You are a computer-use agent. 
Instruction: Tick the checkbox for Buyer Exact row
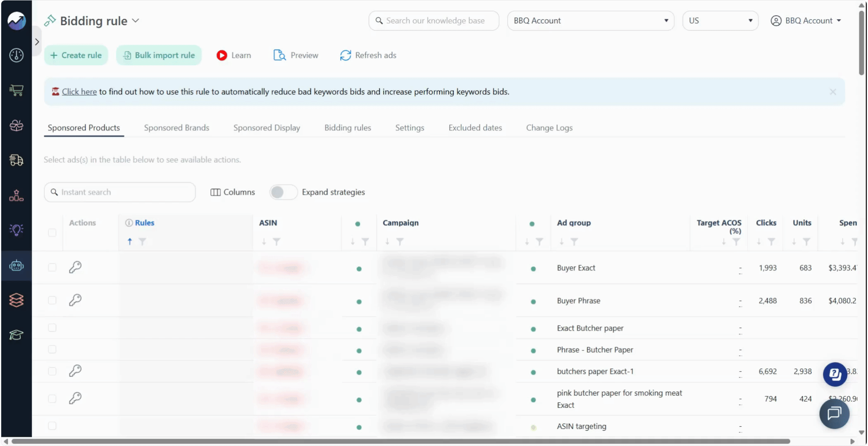pos(52,267)
